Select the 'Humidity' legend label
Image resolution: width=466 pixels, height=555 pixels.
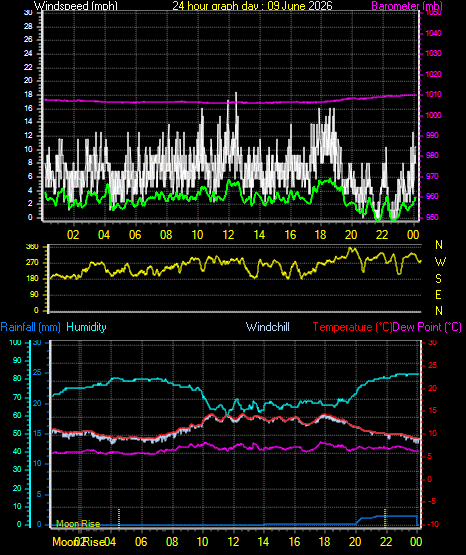[86, 327]
